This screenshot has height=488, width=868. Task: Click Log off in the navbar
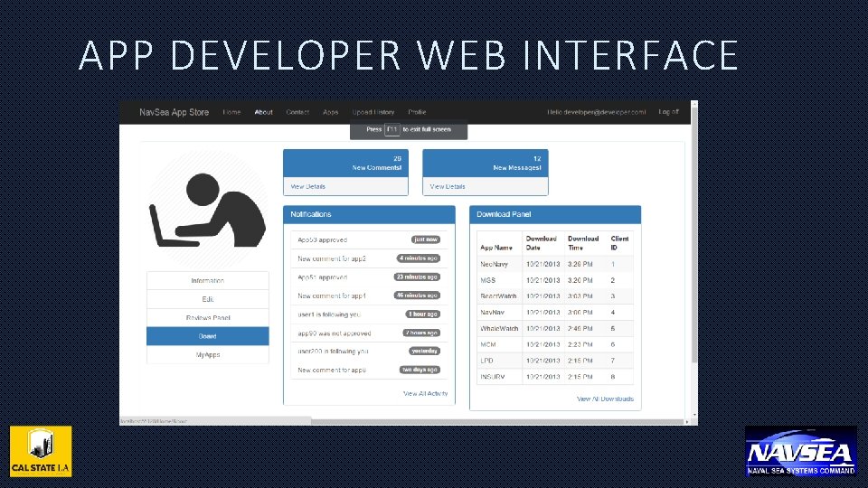tap(668, 112)
